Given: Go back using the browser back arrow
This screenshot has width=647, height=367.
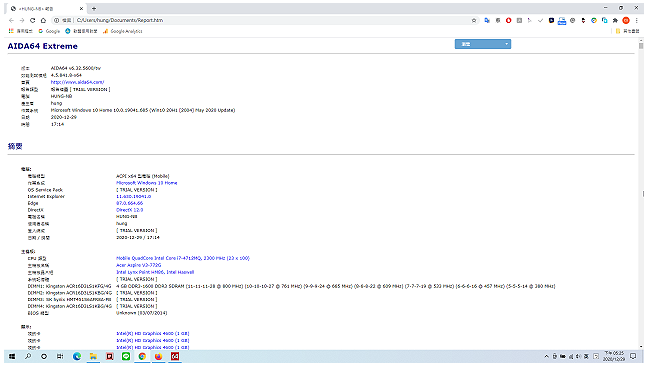Looking at the screenshot, I should (x=11, y=20).
